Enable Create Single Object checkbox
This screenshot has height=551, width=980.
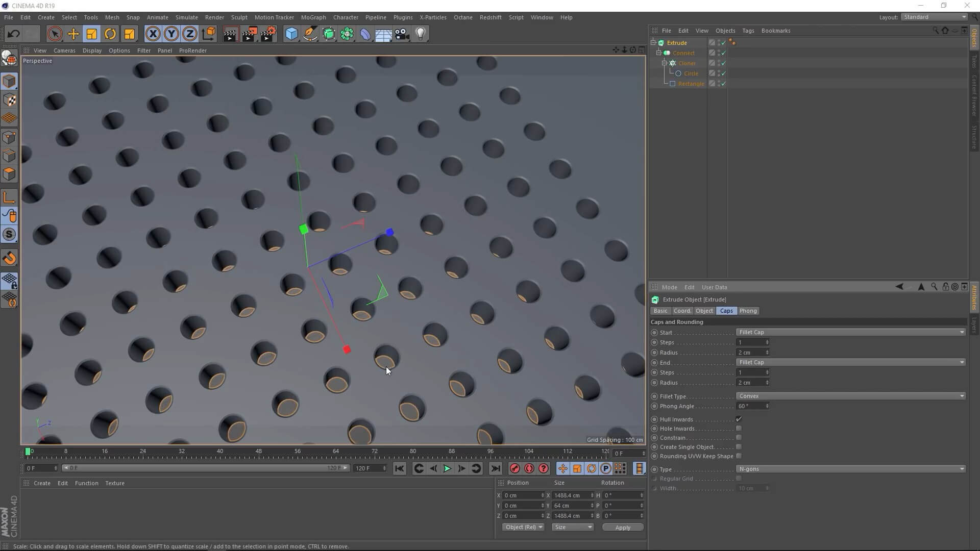(x=739, y=447)
